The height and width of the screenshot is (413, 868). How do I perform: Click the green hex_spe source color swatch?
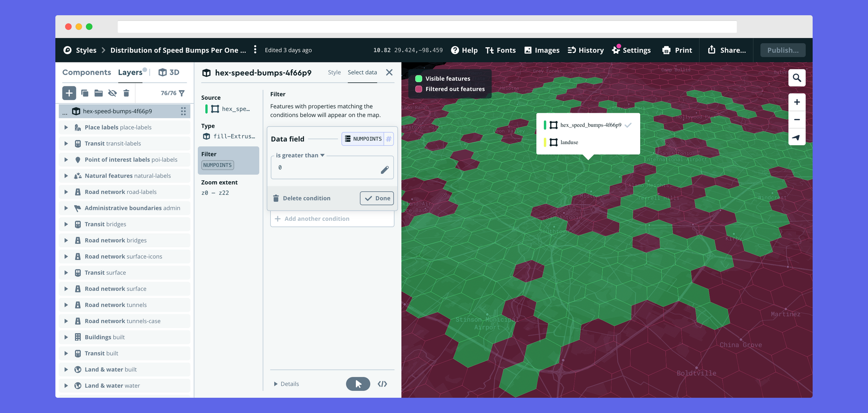206,109
